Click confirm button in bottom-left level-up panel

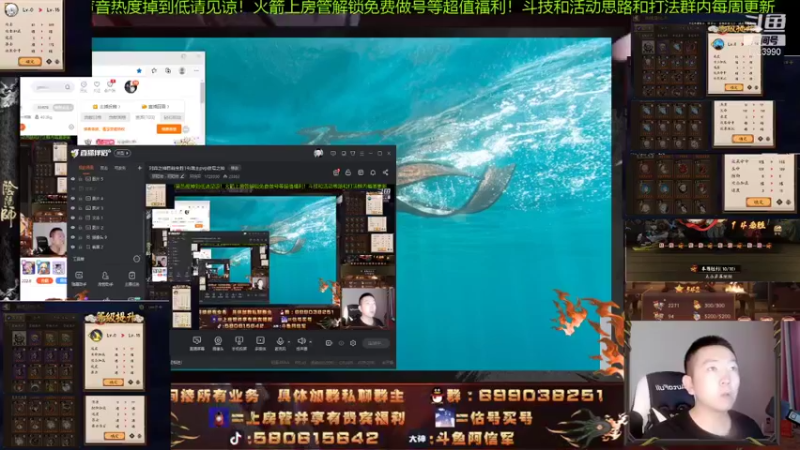point(113,382)
